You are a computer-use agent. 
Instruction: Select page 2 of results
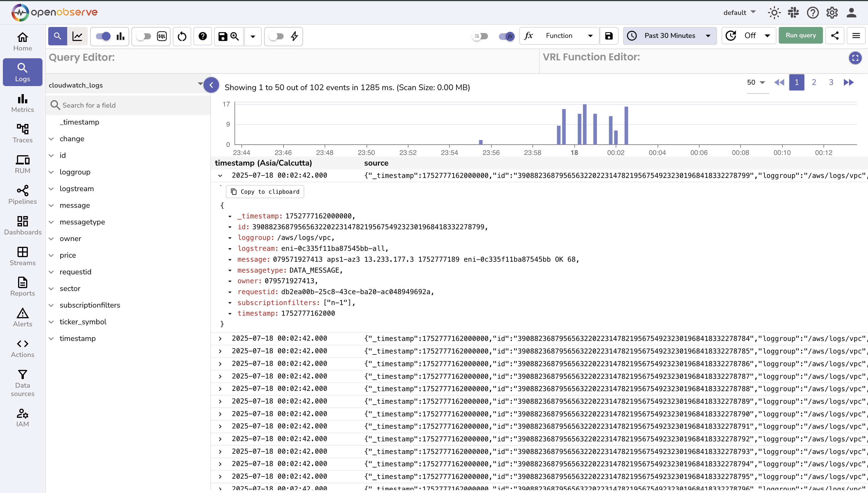point(814,82)
